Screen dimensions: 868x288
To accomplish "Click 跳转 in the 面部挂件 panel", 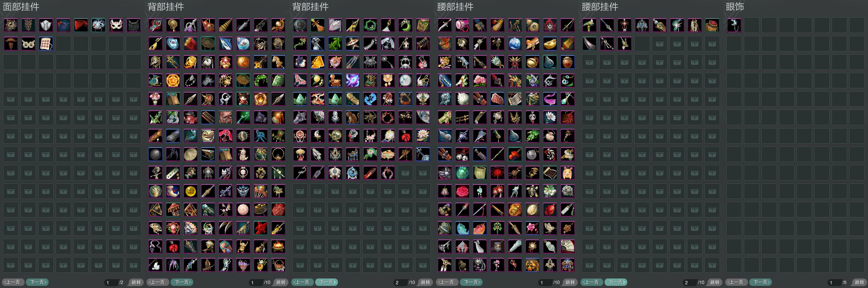I will (136, 282).
